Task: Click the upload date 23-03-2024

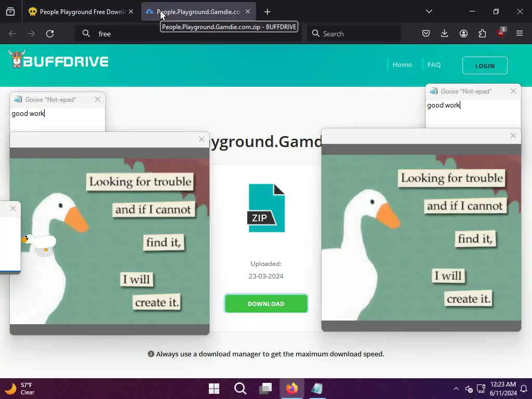Action: pyautogui.click(x=266, y=276)
